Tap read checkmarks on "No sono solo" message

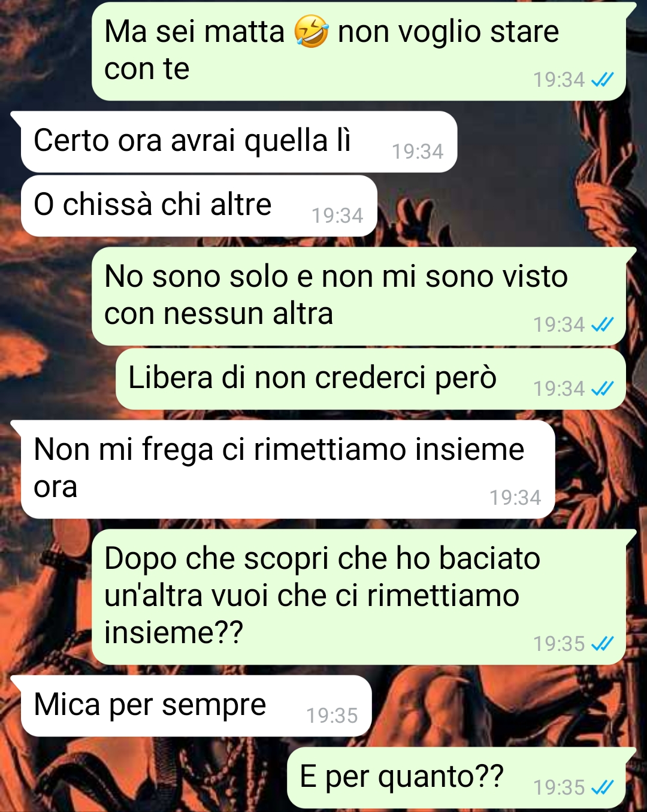click(602, 325)
